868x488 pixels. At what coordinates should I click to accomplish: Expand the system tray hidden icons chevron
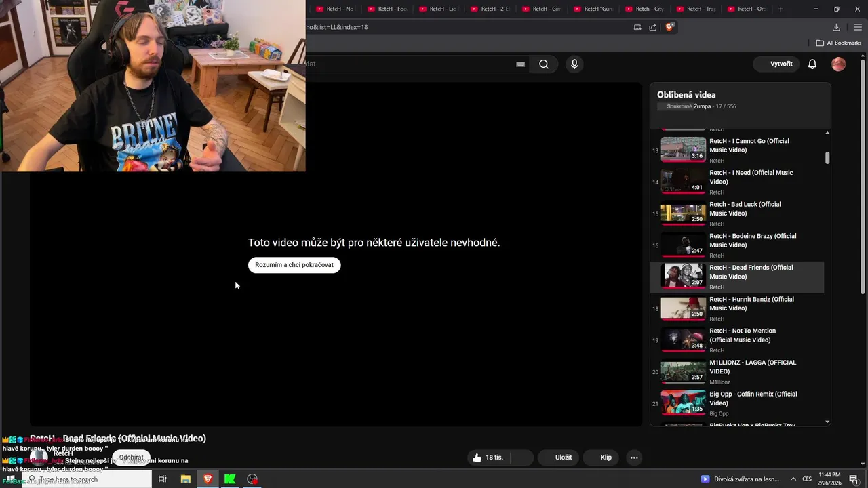(x=793, y=479)
